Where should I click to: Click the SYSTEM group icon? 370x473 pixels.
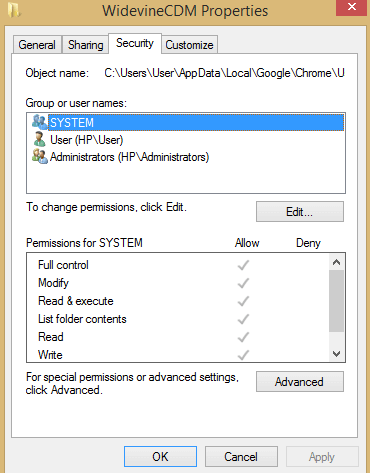[40, 122]
